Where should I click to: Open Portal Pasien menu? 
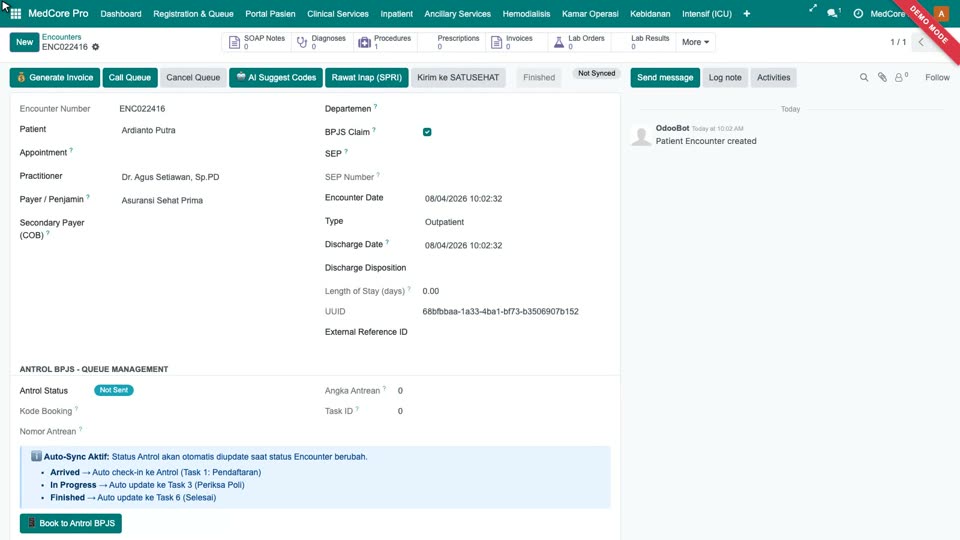(270, 13)
